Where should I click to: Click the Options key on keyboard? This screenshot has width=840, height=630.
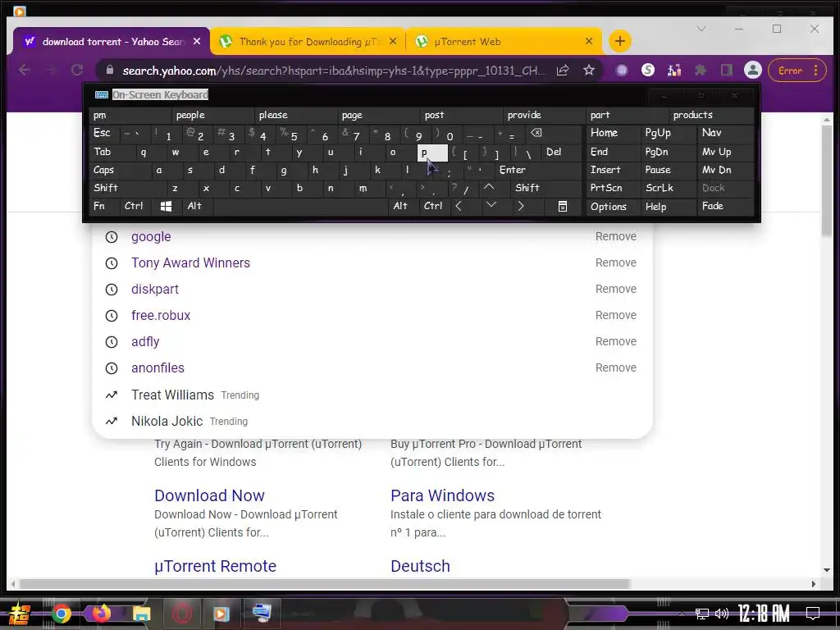tap(613, 206)
